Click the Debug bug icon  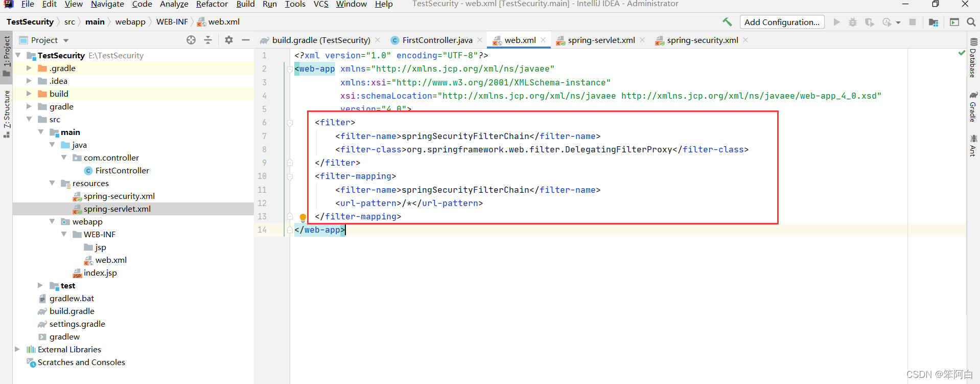pyautogui.click(x=853, y=22)
